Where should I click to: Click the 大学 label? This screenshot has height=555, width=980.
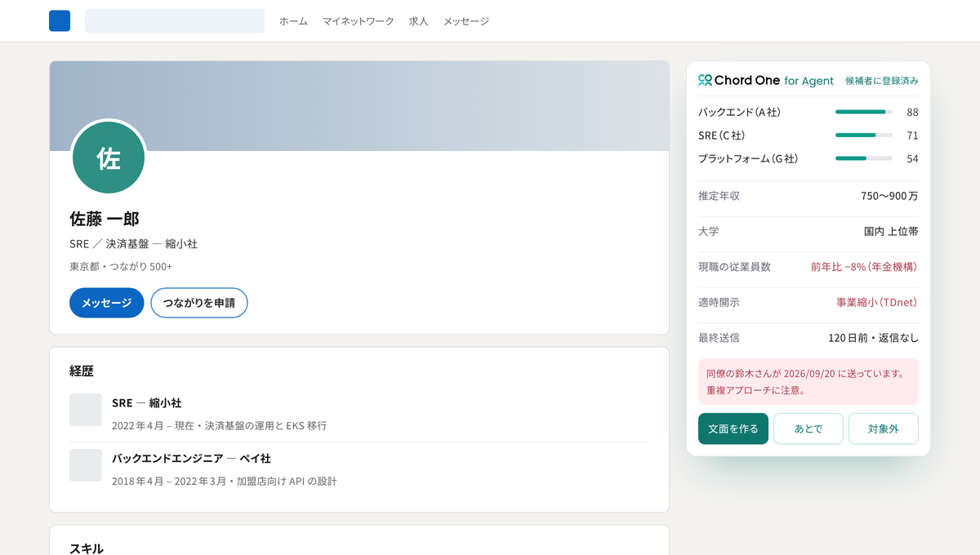click(709, 231)
